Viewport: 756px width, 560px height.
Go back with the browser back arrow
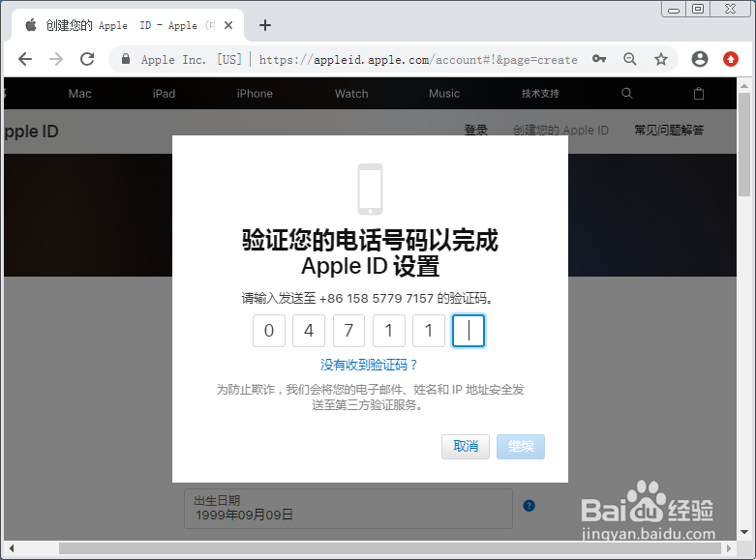(25, 59)
